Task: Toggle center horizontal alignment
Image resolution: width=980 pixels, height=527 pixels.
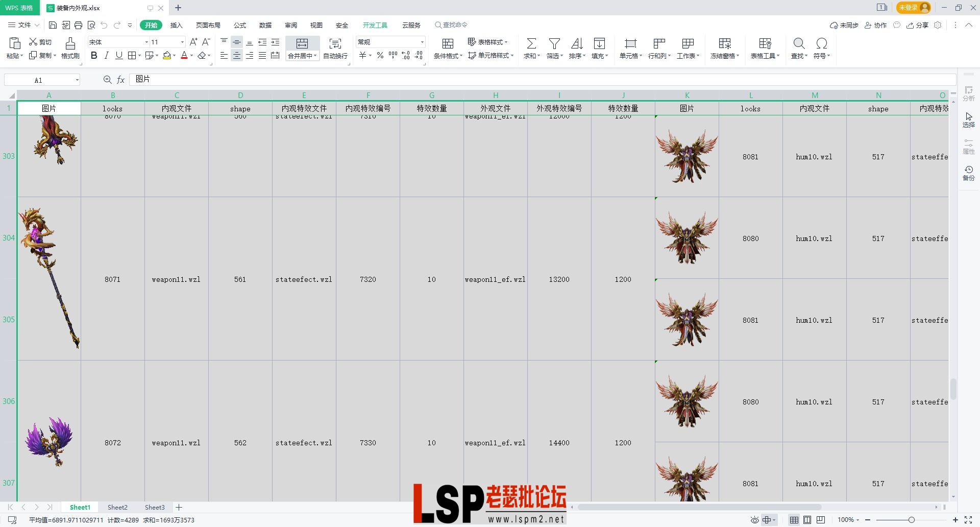Action: pos(237,55)
